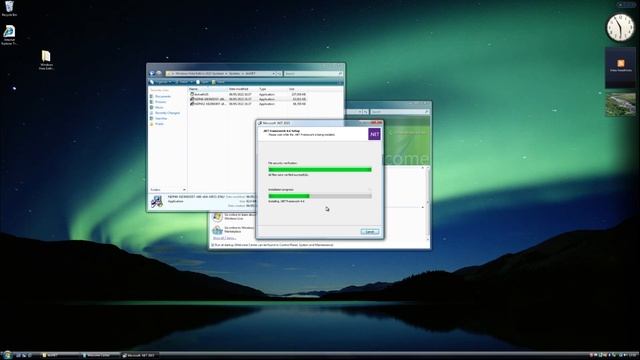Select the folder icon on the desktop
The height and width of the screenshot is (360, 640).
46,60
